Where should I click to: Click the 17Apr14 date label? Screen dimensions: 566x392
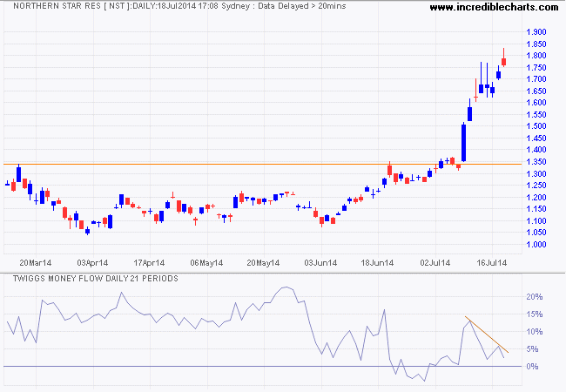coord(149,263)
